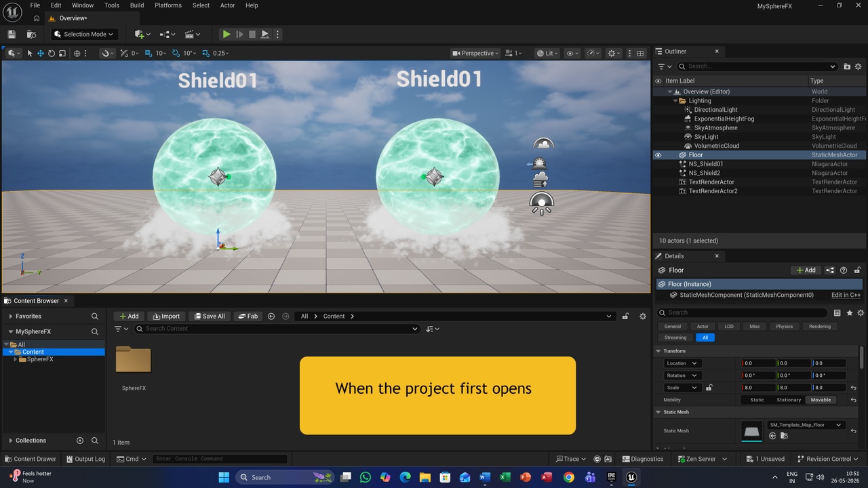Image resolution: width=868 pixels, height=488 pixels.
Task: Click the Outliner settings gear icon
Action: coord(858,66)
